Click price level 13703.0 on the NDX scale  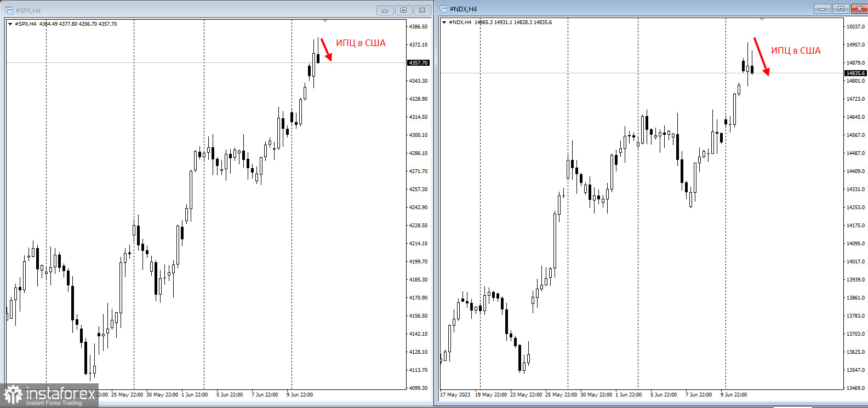855,334
